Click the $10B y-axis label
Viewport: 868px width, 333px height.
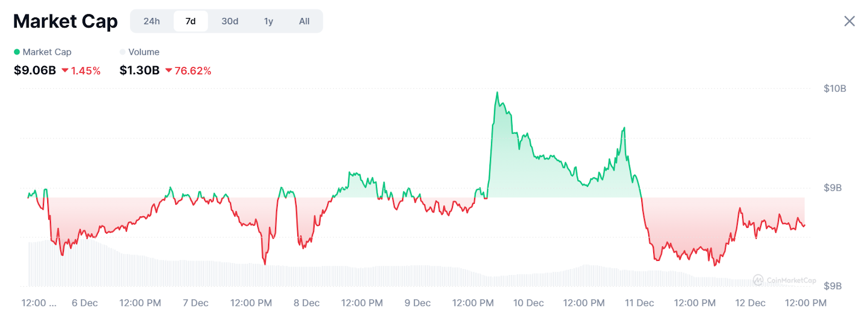pyautogui.click(x=834, y=88)
